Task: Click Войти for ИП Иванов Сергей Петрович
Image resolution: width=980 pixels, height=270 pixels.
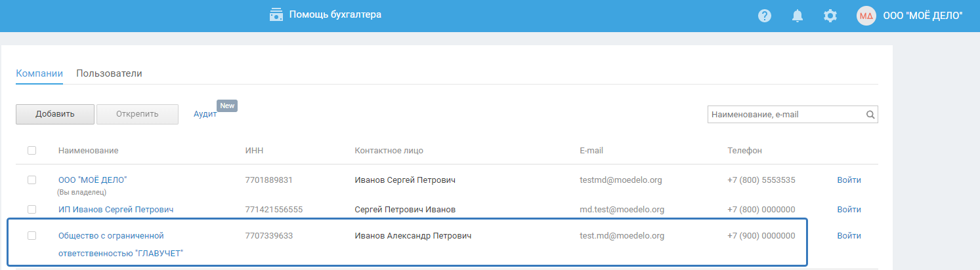Action: click(x=849, y=210)
